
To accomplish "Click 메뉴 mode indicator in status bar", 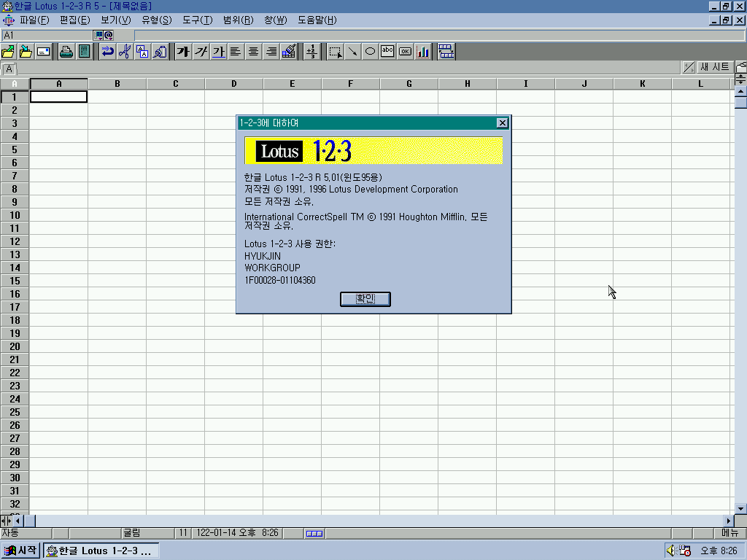I will pos(729,533).
